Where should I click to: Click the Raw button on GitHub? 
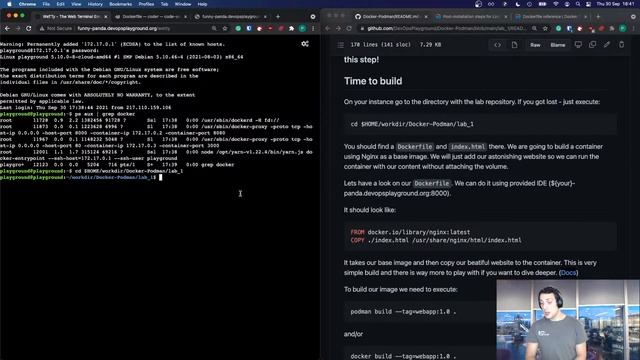pos(535,45)
